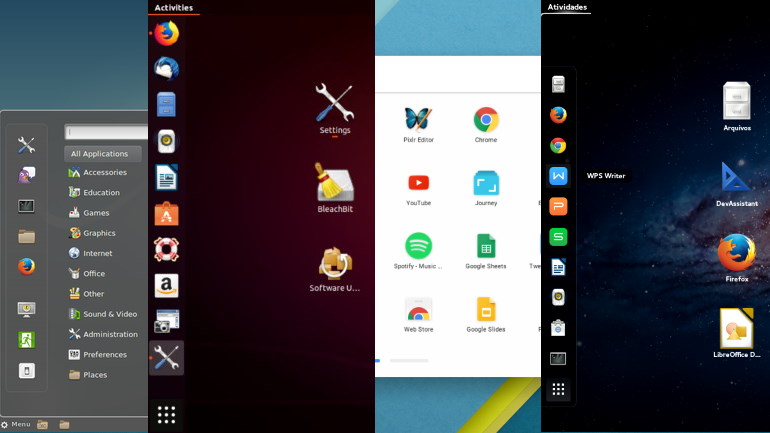Open speaker icon in Atividades dash
Image resolution: width=770 pixels, height=433 pixels.
pyautogui.click(x=558, y=298)
